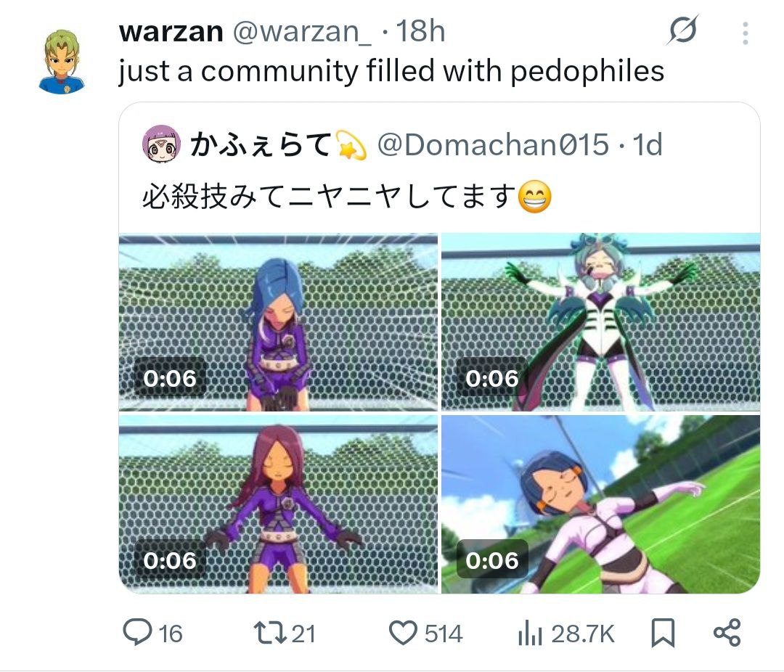
Task: Click the warzan display name
Action: pyautogui.click(x=171, y=31)
